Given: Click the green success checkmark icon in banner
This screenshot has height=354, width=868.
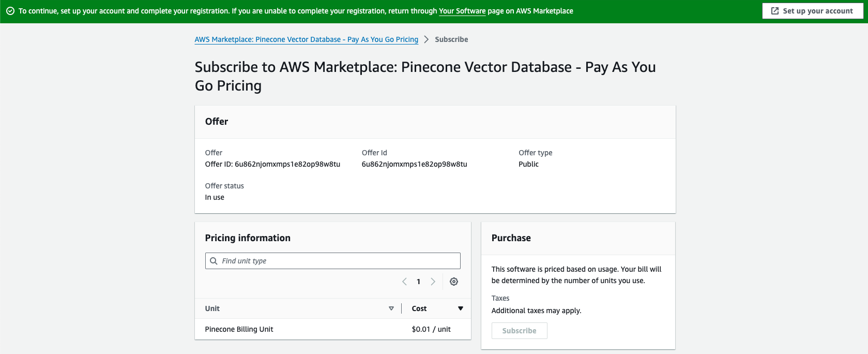Looking at the screenshot, I should 10,11.
